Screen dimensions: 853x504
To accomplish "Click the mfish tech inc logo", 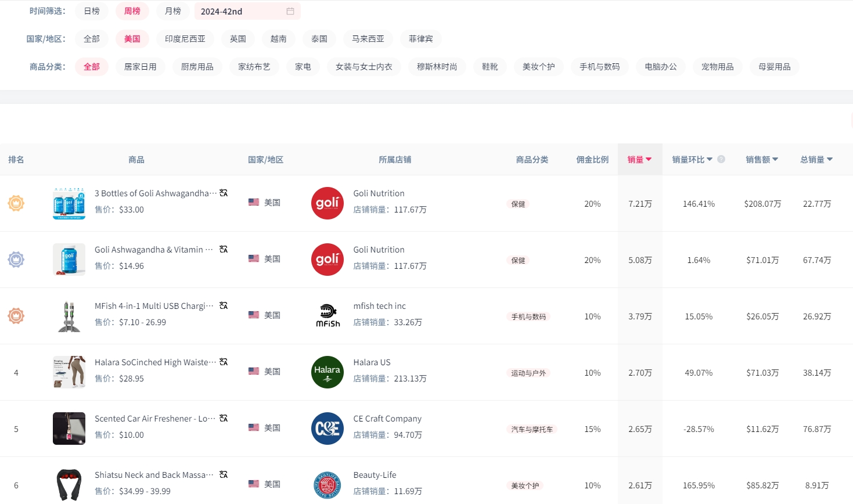I will [x=327, y=316].
